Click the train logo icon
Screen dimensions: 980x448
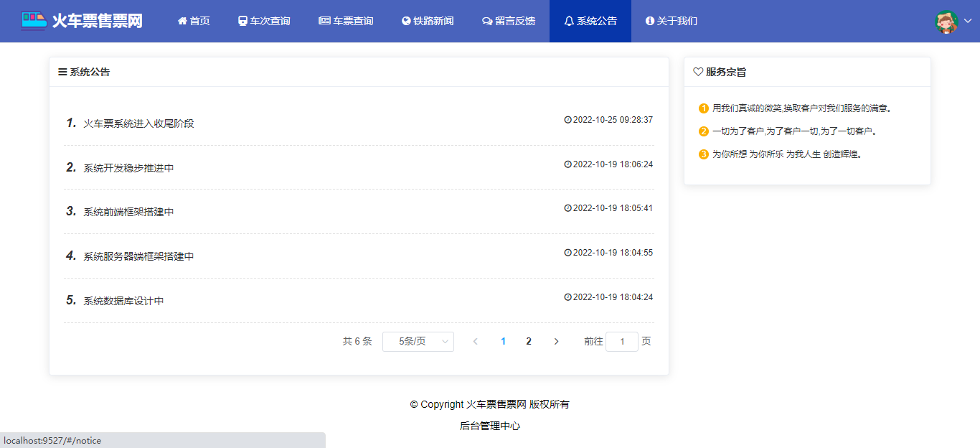tap(34, 20)
